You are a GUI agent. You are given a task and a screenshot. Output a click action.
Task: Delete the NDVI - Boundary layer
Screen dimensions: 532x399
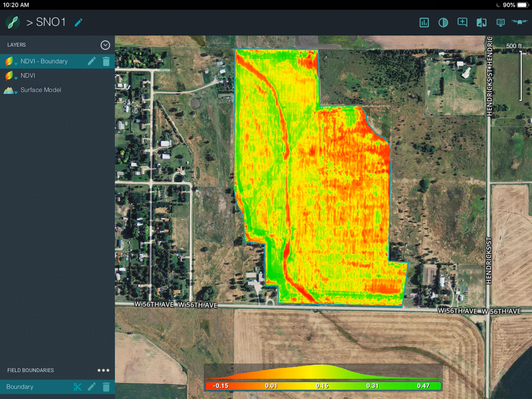pos(106,62)
